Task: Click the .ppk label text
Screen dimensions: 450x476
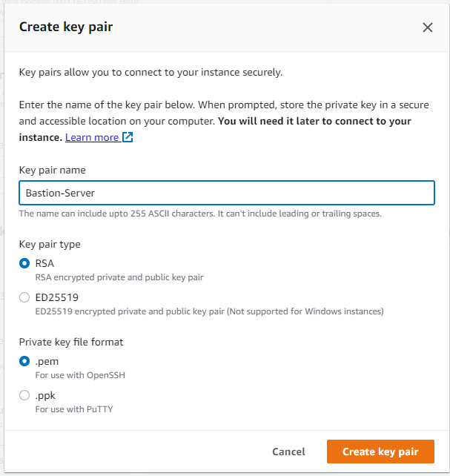Action: pyautogui.click(x=45, y=396)
